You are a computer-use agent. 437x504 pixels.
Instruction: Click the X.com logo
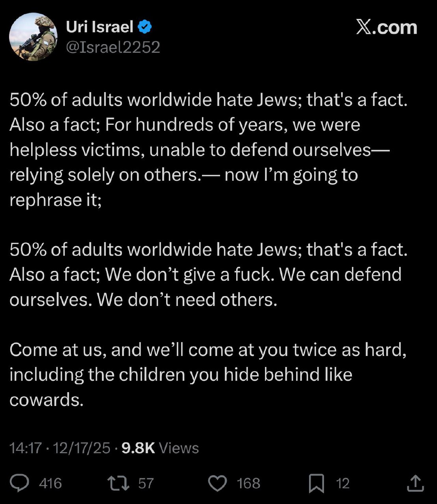click(386, 27)
